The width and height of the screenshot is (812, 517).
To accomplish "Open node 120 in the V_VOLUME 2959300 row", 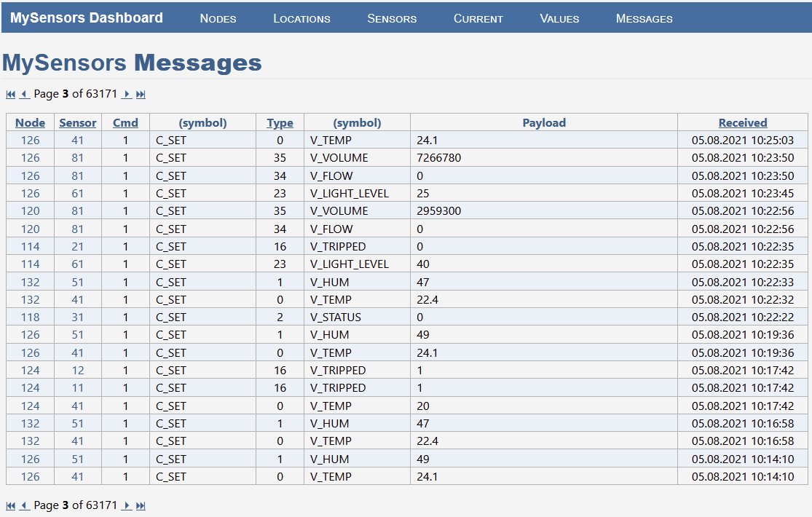I will 30,211.
